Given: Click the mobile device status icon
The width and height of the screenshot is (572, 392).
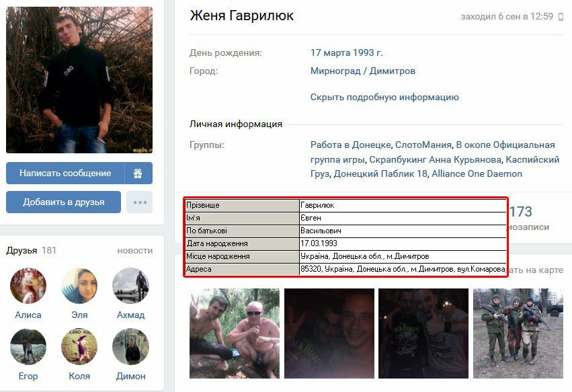Looking at the screenshot, I should click(561, 17).
